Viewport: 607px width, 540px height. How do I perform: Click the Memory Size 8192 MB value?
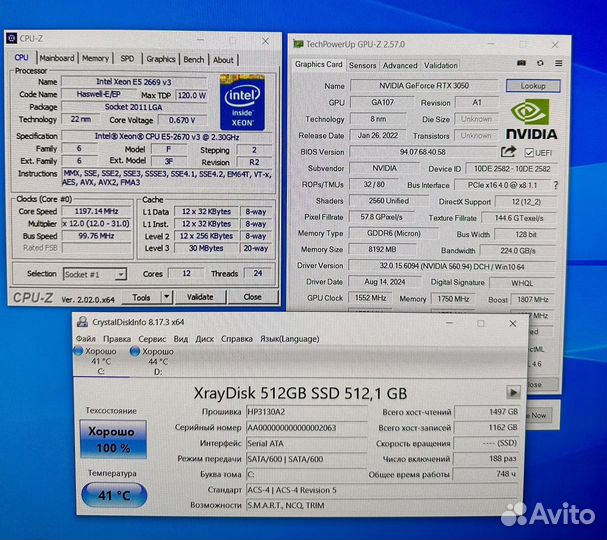click(382, 249)
